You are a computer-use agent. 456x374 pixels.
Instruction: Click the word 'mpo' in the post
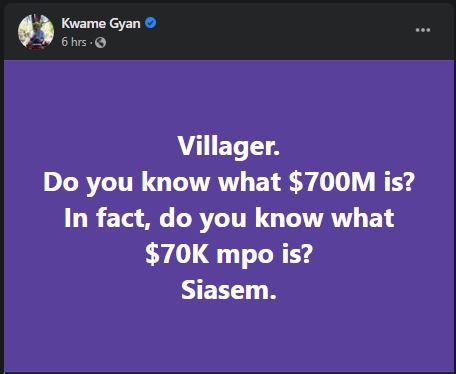(x=246, y=256)
